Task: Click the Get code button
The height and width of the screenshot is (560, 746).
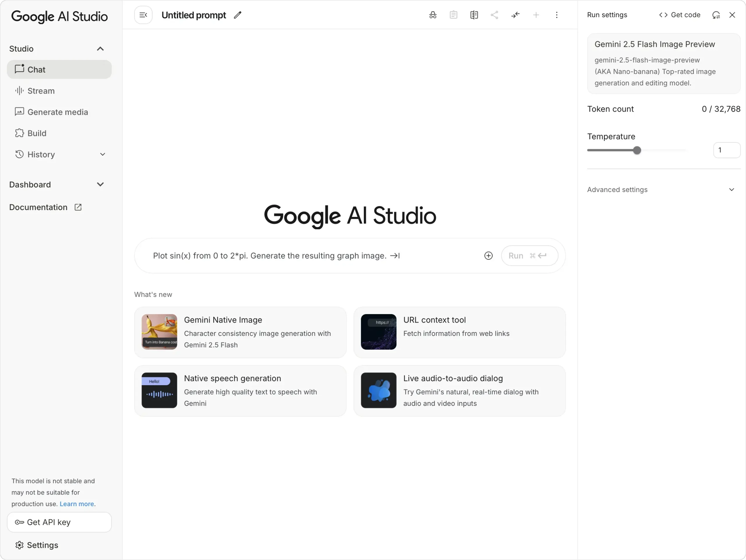Action: click(x=680, y=15)
